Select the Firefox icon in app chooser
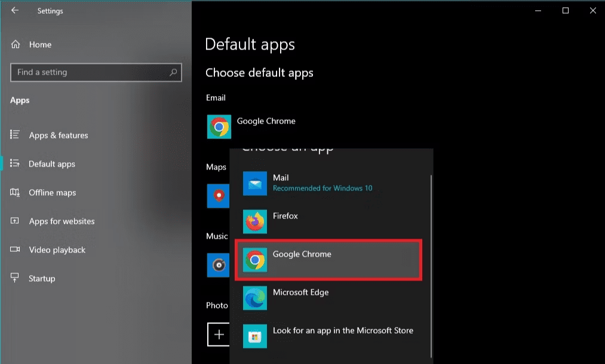The width and height of the screenshot is (605, 364). [255, 221]
